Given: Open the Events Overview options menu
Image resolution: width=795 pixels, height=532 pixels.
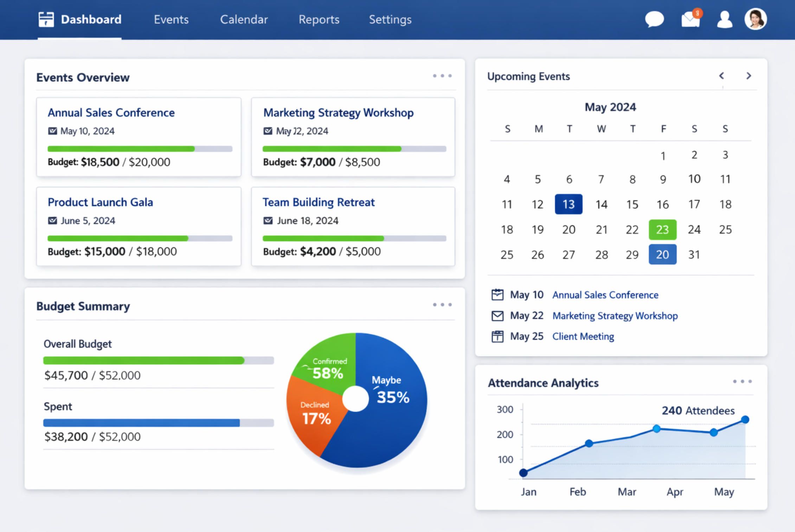Looking at the screenshot, I should tap(442, 76).
